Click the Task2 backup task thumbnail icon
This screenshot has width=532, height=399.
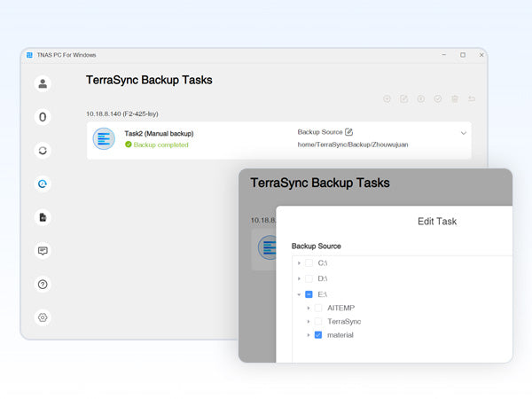(105, 139)
